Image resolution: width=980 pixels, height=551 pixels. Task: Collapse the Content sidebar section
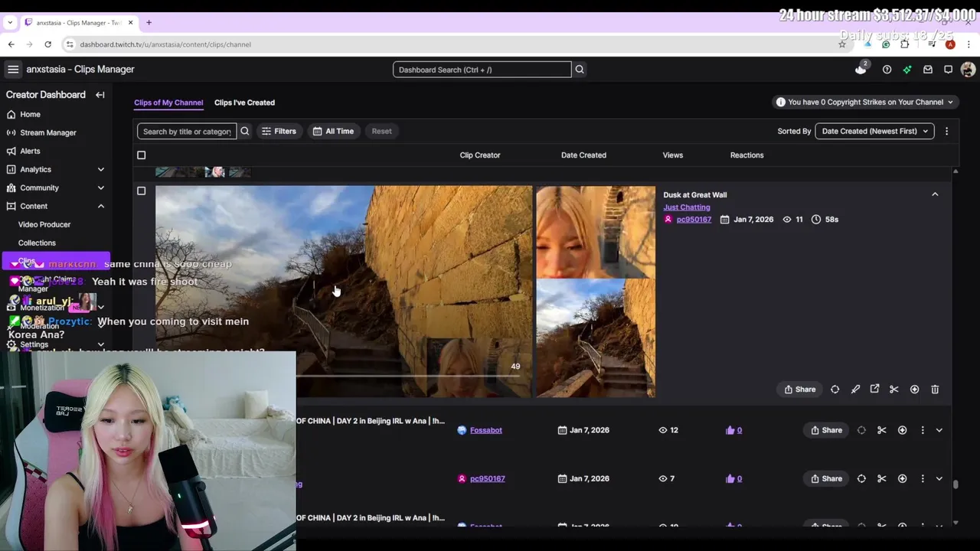[x=100, y=206]
